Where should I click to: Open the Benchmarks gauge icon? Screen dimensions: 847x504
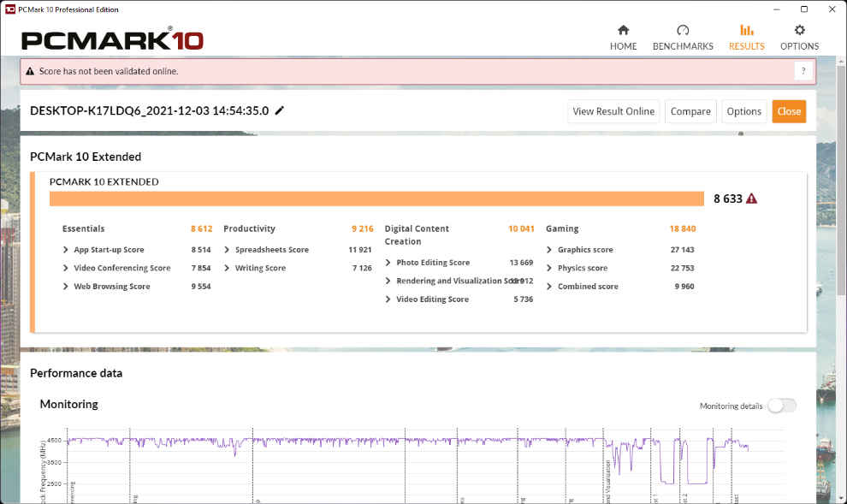coord(683,30)
